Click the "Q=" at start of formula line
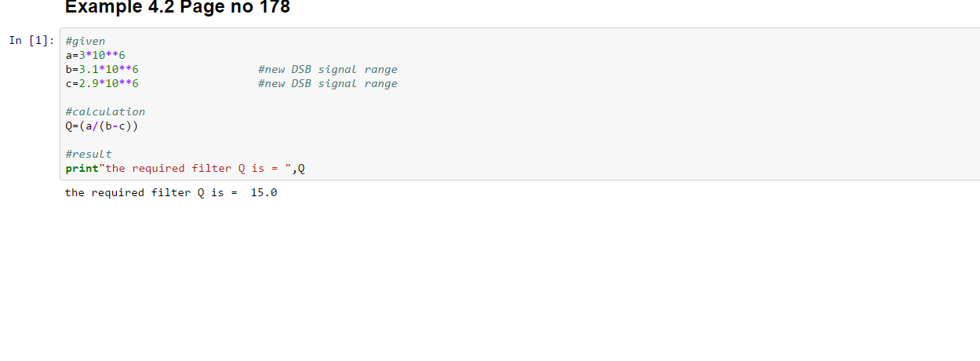This screenshot has width=980, height=361. tap(72, 126)
